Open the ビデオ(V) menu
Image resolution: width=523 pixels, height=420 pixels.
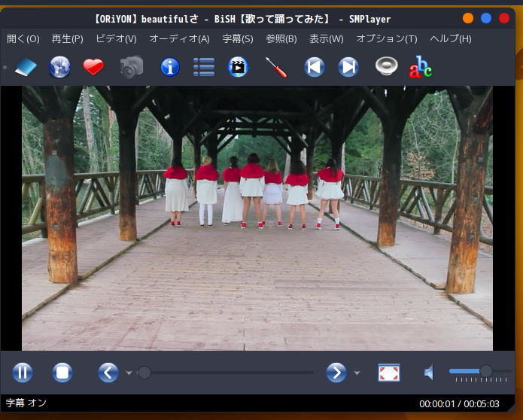[x=116, y=39]
